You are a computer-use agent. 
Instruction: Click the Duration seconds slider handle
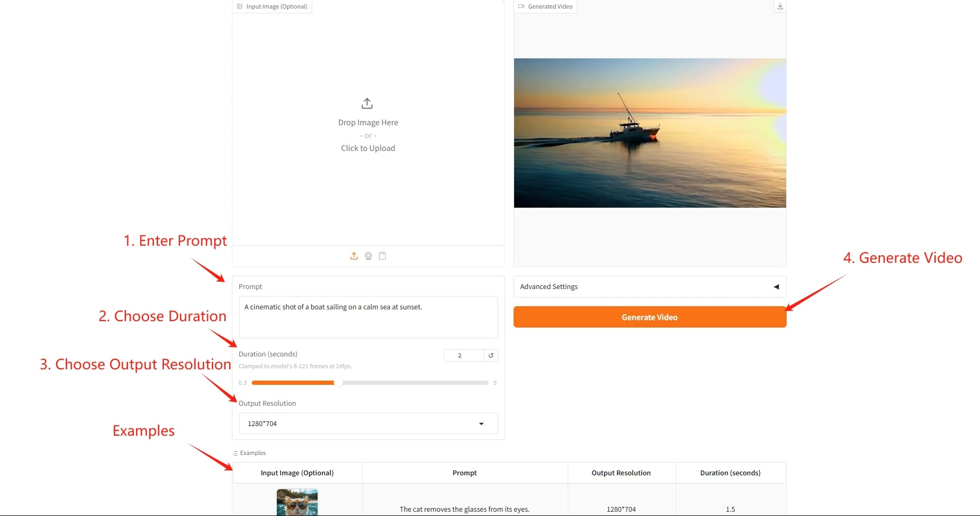coord(338,383)
